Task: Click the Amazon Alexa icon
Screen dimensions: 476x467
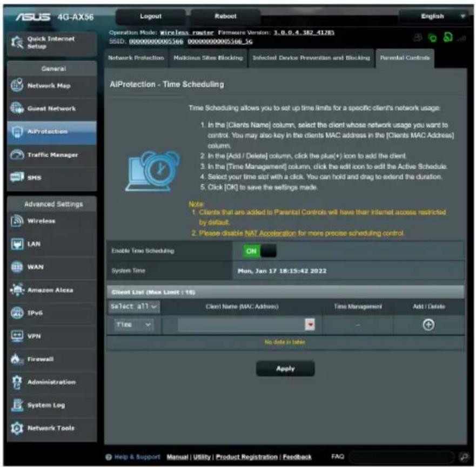Action: coord(17,290)
